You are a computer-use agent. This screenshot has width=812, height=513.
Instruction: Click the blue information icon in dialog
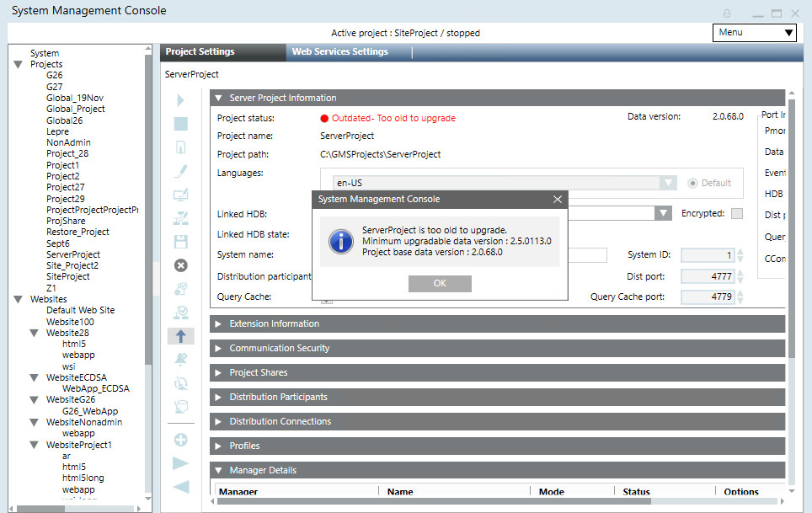coord(340,241)
